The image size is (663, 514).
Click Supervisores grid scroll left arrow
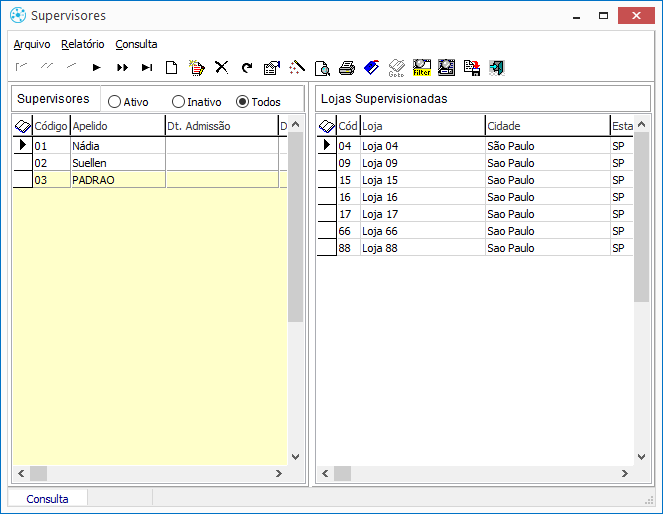point(21,473)
